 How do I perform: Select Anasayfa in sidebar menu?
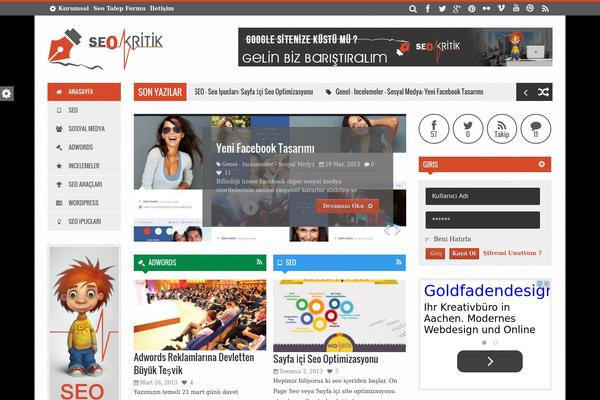tap(84, 92)
